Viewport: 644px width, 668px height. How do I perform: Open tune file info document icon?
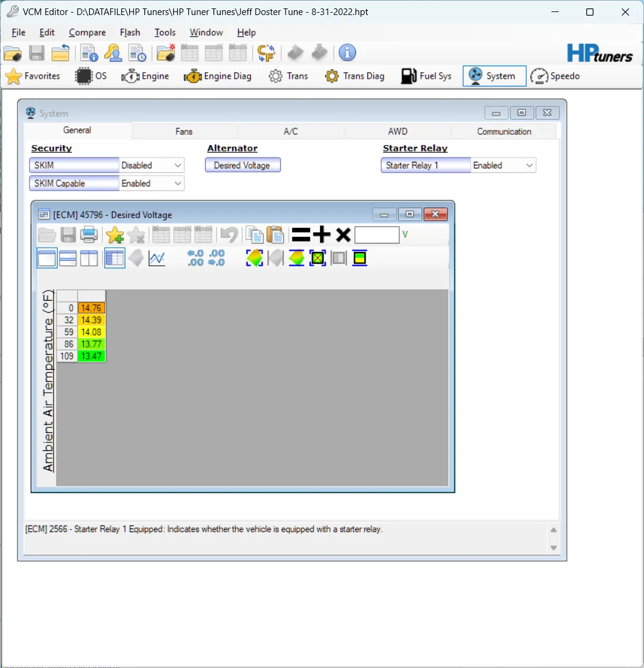(90, 54)
